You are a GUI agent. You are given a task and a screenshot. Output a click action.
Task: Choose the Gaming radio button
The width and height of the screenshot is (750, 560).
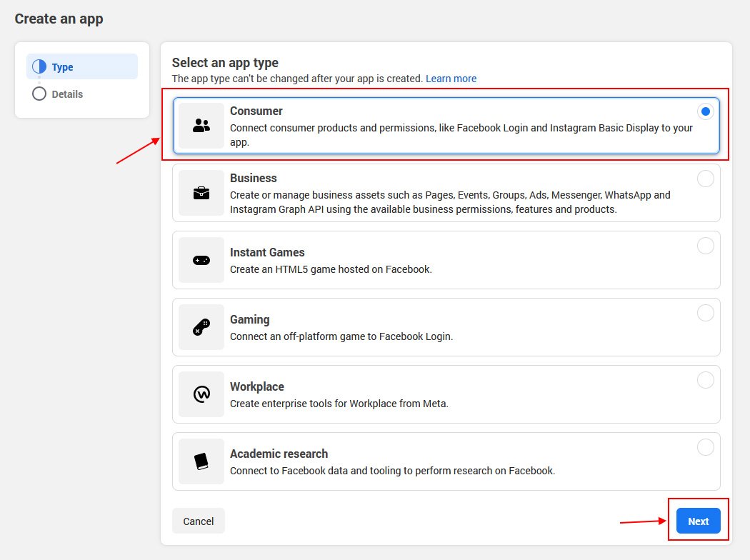pyautogui.click(x=705, y=313)
